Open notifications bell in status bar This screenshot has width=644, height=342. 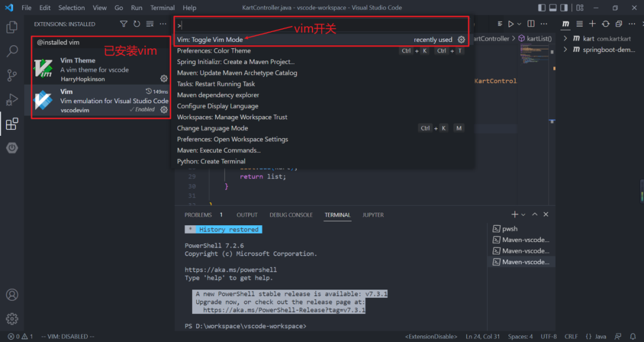[x=633, y=336]
